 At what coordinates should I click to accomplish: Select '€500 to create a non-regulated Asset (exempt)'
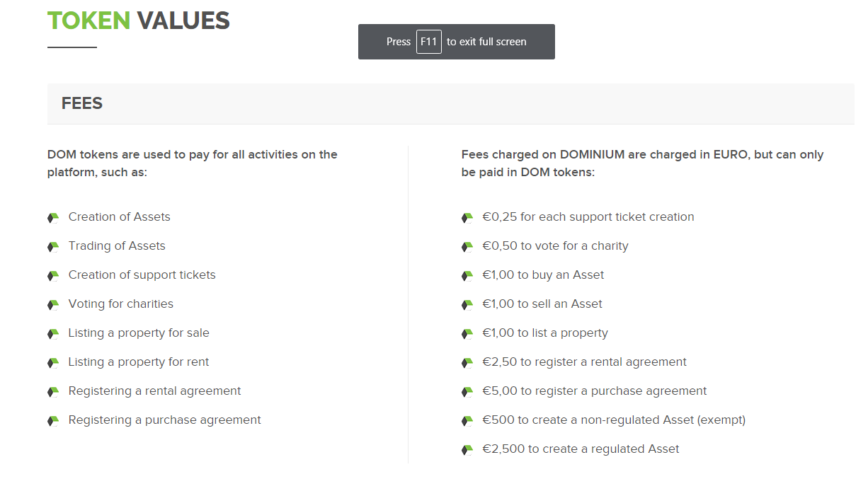(614, 420)
